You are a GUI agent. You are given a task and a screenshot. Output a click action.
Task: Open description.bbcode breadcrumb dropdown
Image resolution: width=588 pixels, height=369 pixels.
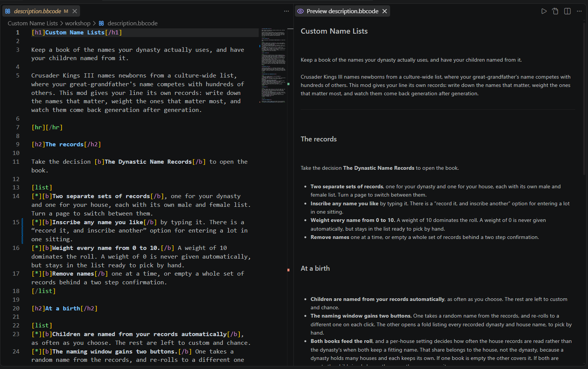tap(132, 23)
